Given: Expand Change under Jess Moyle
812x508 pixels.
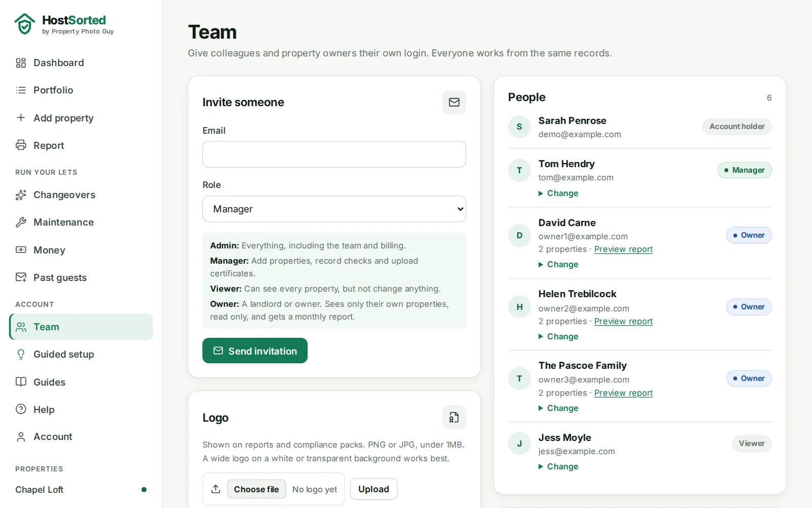Looking at the screenshot, I should click(558, 466).
